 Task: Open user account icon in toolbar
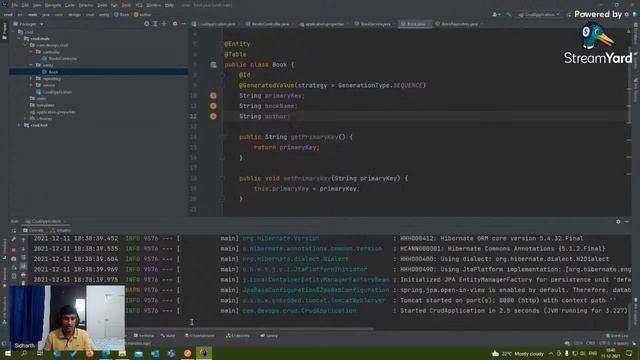coord(496,14)
